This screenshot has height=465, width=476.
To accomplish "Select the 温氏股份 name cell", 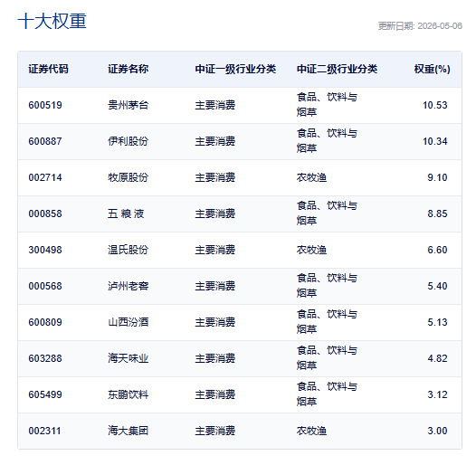I will (x=129, y=250).
